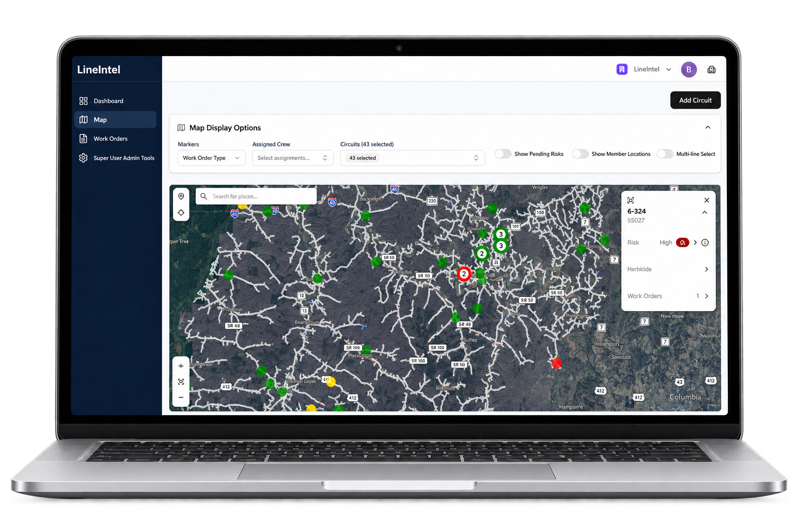Open the purple B user avatar
Viewport: 798px width, 532px height.
[689, 70]
